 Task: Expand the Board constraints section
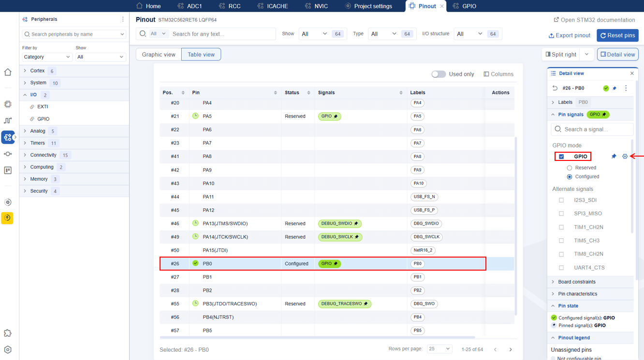(x=553, y=282)
